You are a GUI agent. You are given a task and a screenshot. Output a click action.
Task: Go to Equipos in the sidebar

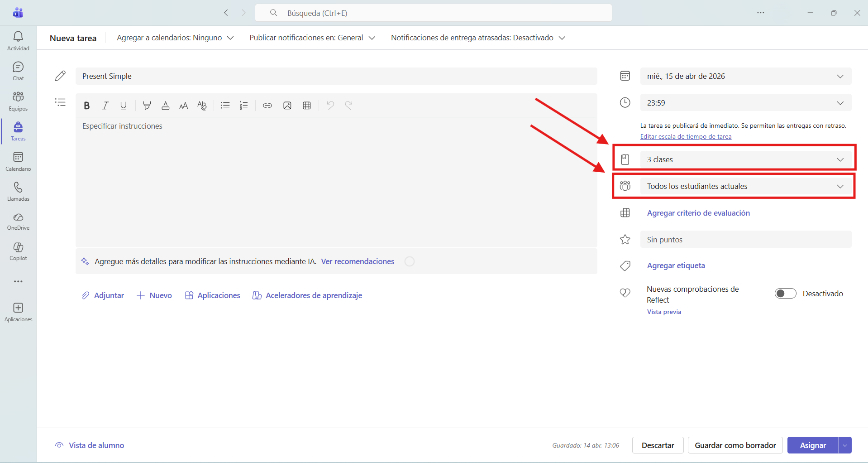tap(18, 101)
